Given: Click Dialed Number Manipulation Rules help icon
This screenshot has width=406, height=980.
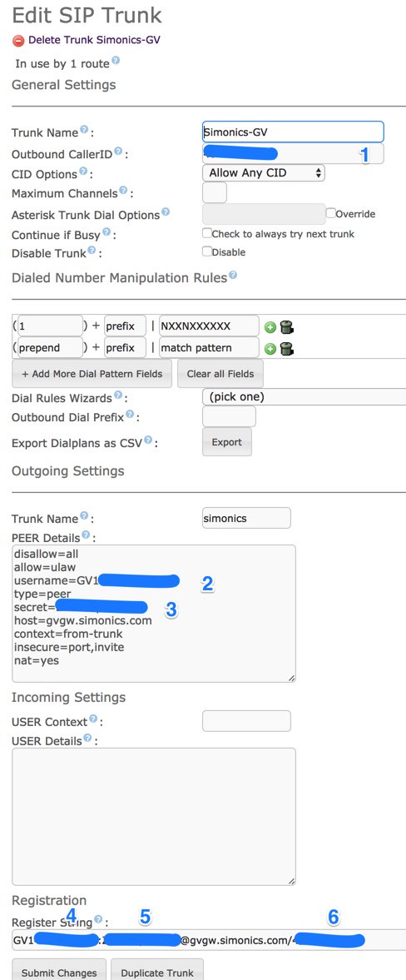Looking at the screenshot, I should (x=233, y=275).
